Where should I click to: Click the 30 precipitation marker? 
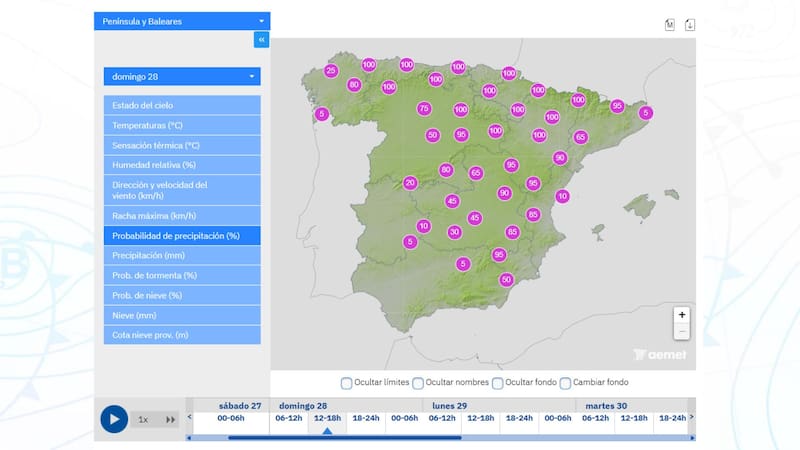[455, 233]
